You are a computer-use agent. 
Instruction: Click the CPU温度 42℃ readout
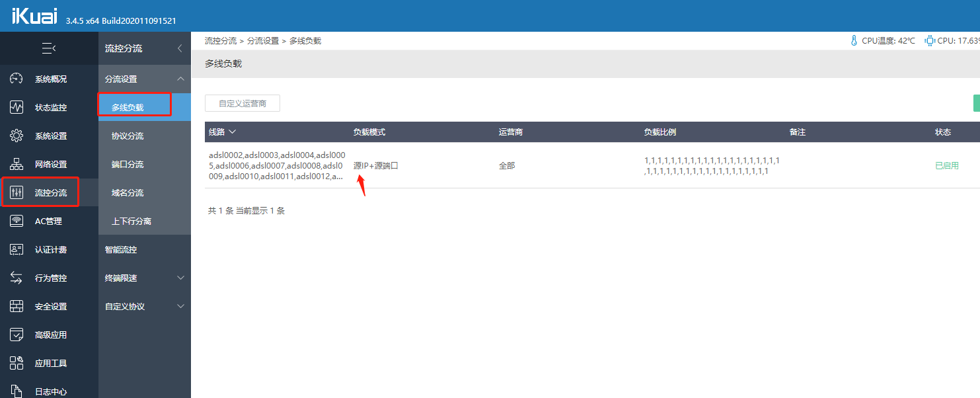[x=889, y=41]
